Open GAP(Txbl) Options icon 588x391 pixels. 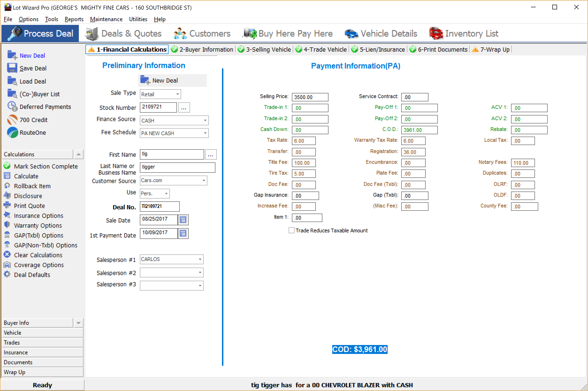coord(7,235)
